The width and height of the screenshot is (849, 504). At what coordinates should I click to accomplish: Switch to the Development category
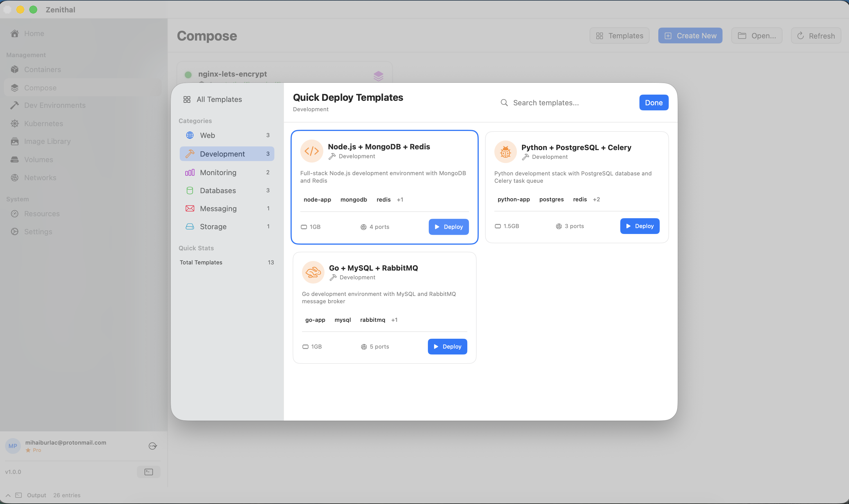click(x=222, y=153)
